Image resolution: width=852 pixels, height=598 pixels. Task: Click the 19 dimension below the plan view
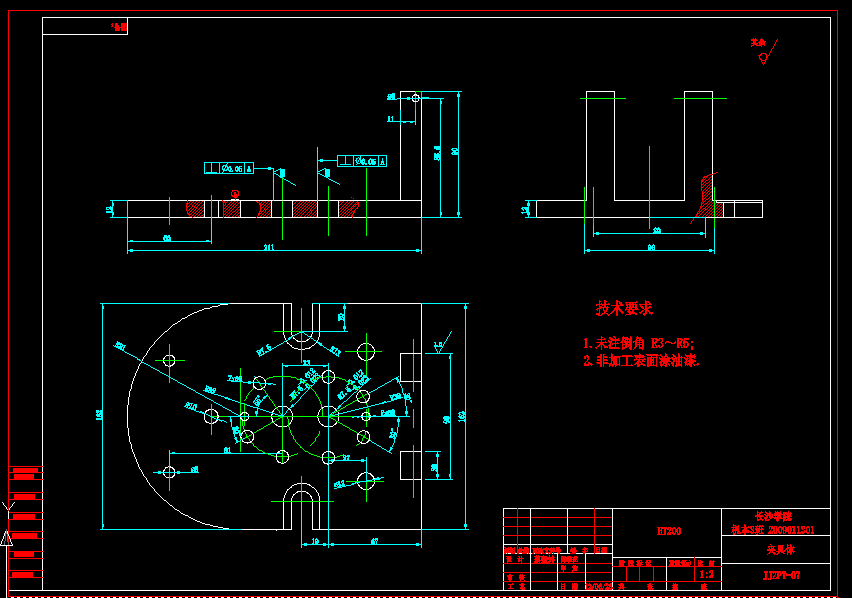[x=315, y=542]
